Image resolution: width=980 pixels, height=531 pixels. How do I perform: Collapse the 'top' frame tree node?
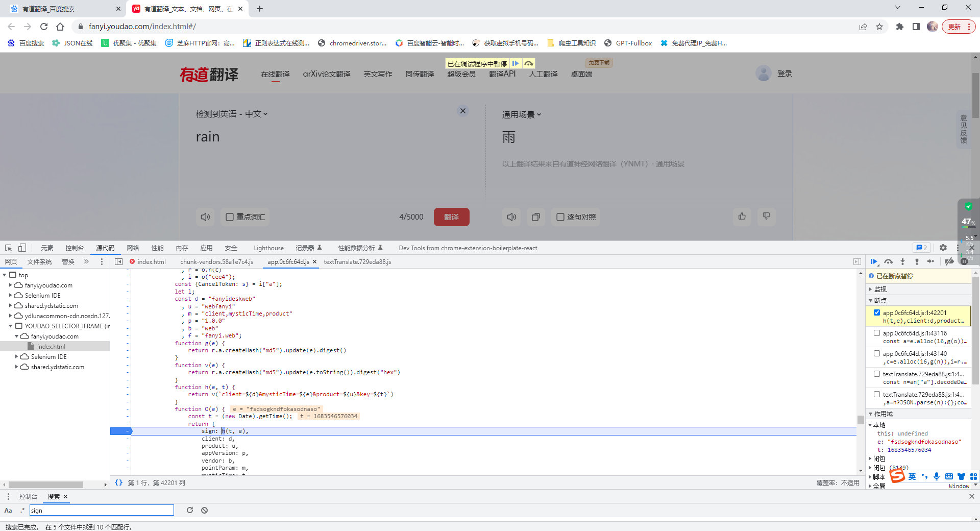pyautogui.click(x=5, y=275)
